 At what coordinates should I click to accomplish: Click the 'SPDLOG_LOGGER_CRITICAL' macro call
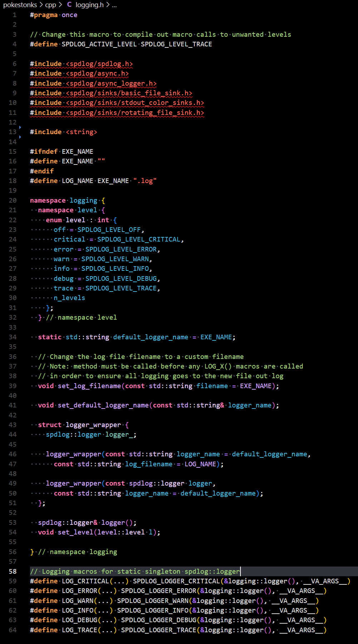coord(176,581)
